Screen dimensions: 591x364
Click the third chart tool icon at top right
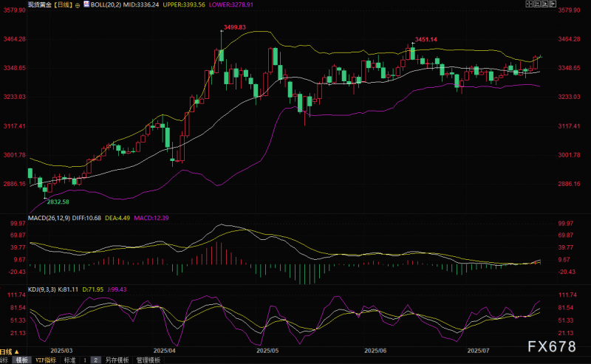(x=545, y=4)
